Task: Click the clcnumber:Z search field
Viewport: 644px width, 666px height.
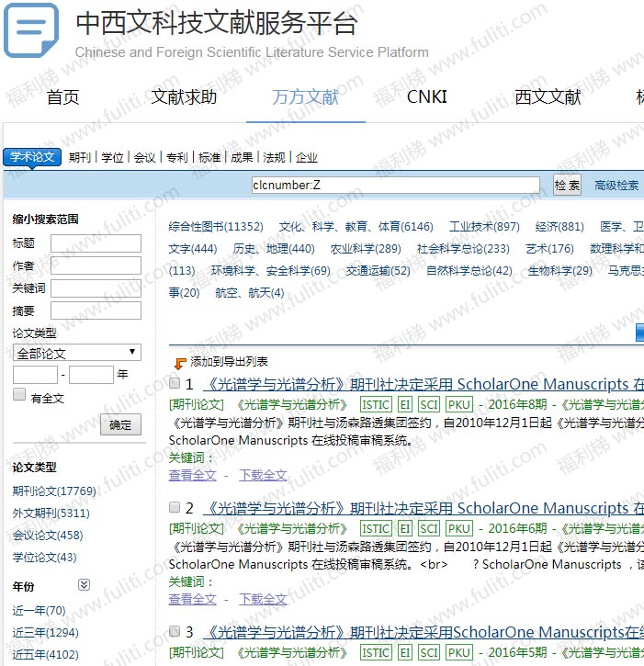Action: coord(395,186)
